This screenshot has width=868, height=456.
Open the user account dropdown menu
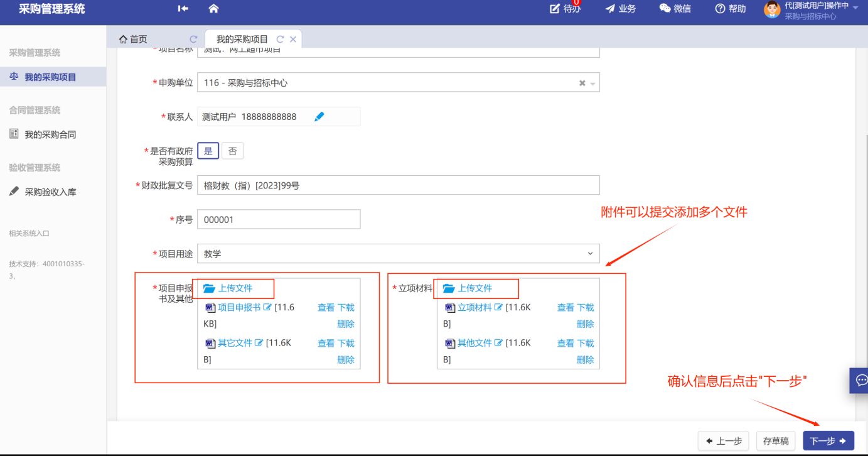[855, 8]
